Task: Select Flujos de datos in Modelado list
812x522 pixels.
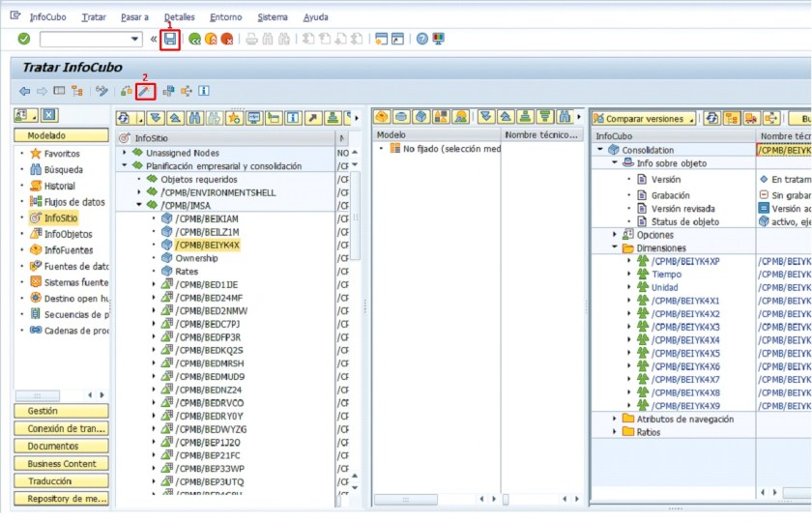Action: pyautogui.click(x=74, y=202)
